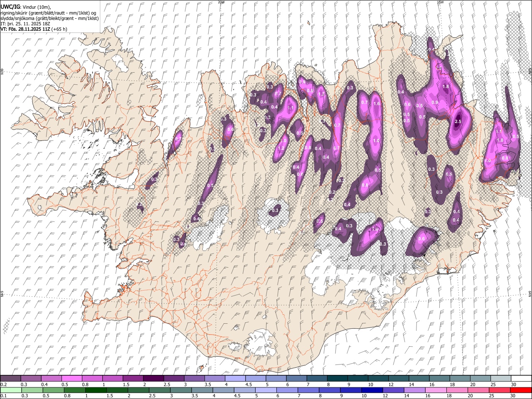The image size is (532, 399).
Task: Click the crimson bottom-row swatch between 25 and 30
Action: click(499, 390)
